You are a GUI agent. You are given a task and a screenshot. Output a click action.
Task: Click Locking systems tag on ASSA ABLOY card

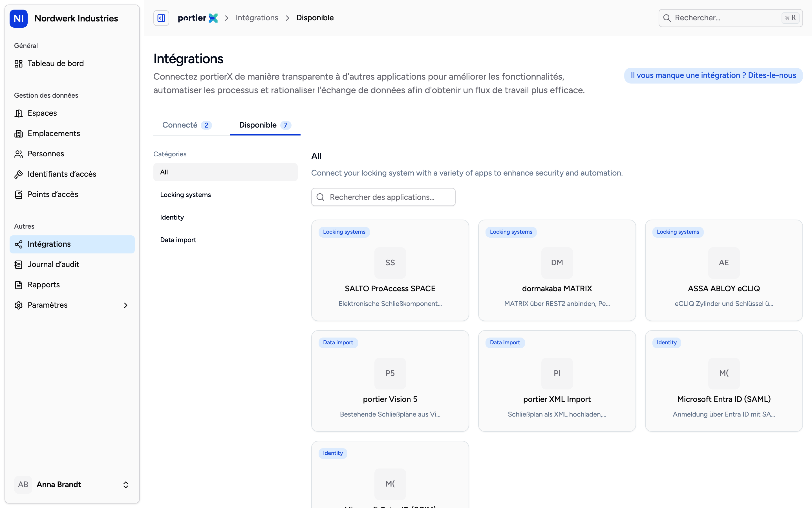point(678,232)
